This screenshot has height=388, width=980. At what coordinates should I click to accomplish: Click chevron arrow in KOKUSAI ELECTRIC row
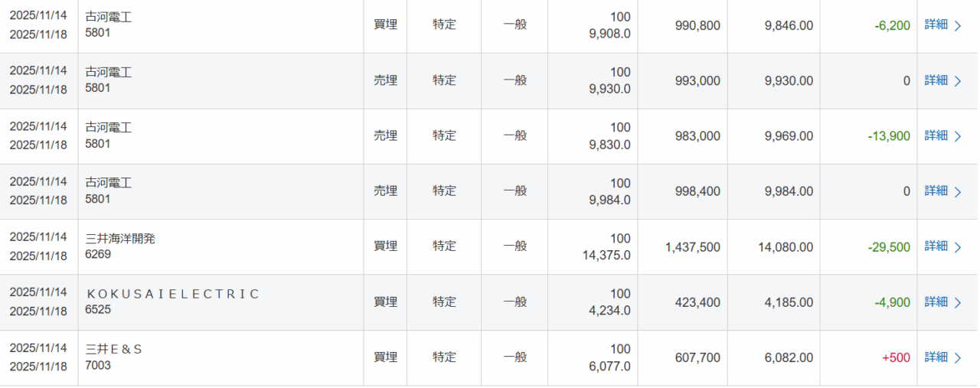pyautogui.click(x=958, y=303)
